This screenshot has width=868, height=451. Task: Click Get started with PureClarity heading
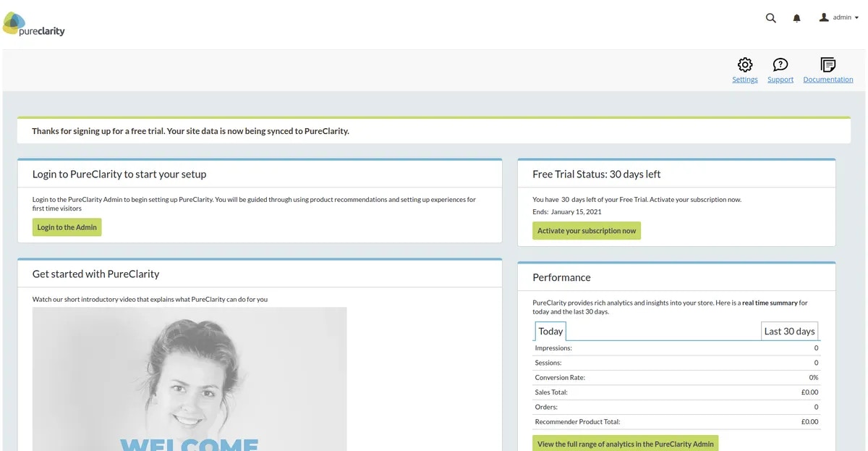[x=95, y=274]
